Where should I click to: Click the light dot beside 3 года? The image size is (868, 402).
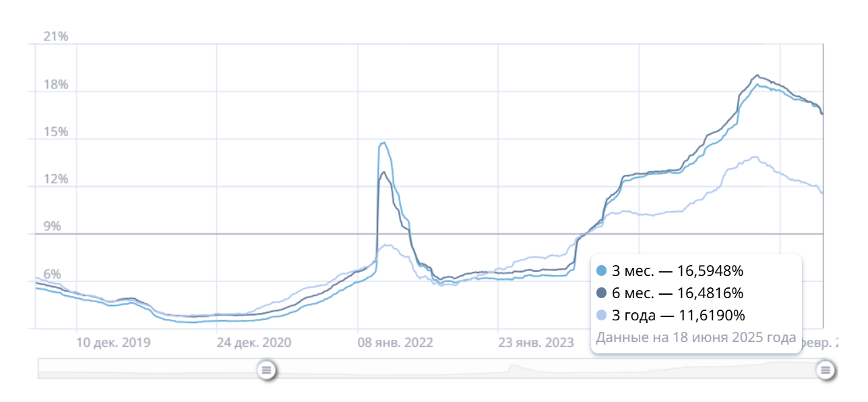coord(602,315)
